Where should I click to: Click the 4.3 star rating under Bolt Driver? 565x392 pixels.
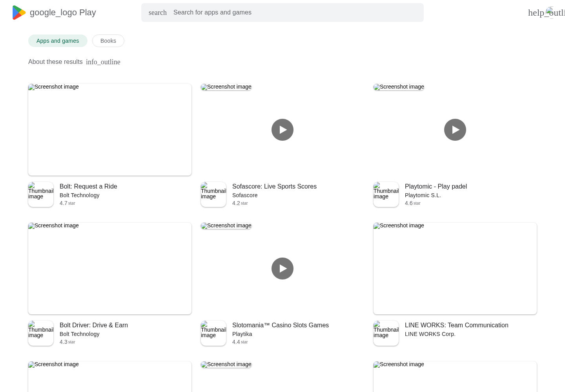pyautogui.click(x=67, y=342)
